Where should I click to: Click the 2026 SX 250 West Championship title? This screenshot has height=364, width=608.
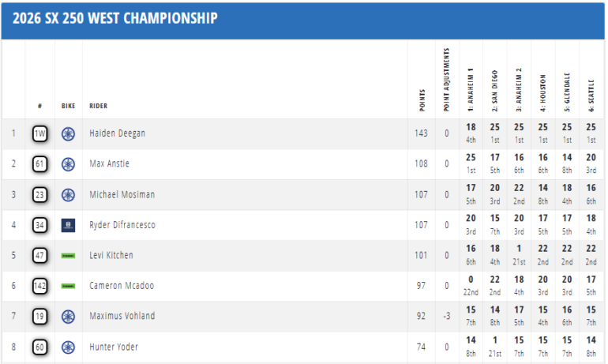(115, 18)
